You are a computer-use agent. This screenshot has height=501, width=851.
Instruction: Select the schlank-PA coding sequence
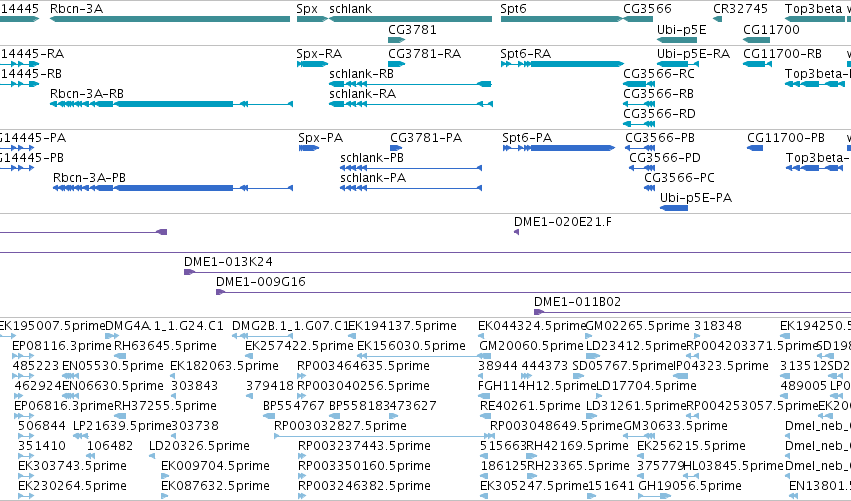coord(411,188)
